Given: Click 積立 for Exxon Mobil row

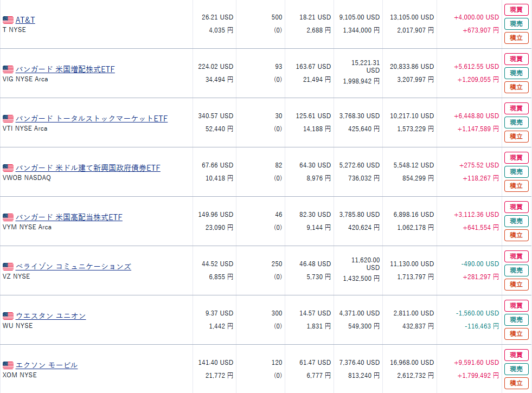Looking at the screenshot, I should pos(516,383).
